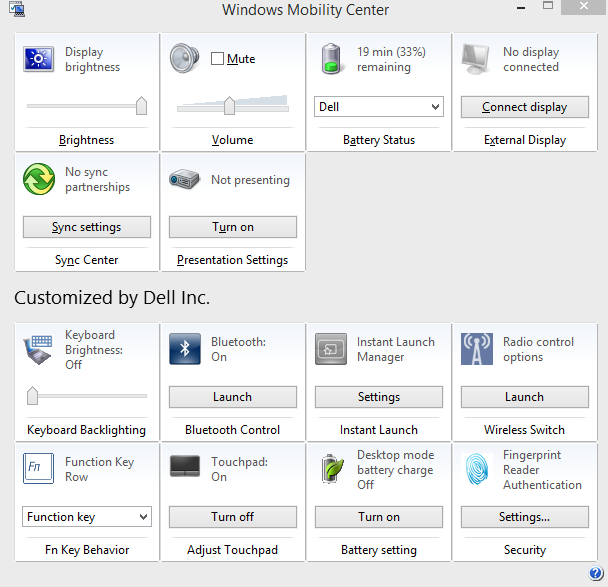The width and height of the screenshot is (608, 587).
Task: Close the Windows Mobility Center window
Action: (584, 6)
